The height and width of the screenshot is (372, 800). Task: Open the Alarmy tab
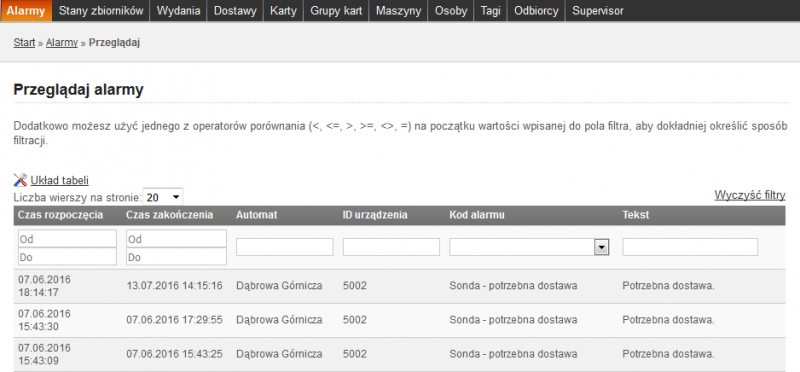(26, 11)
